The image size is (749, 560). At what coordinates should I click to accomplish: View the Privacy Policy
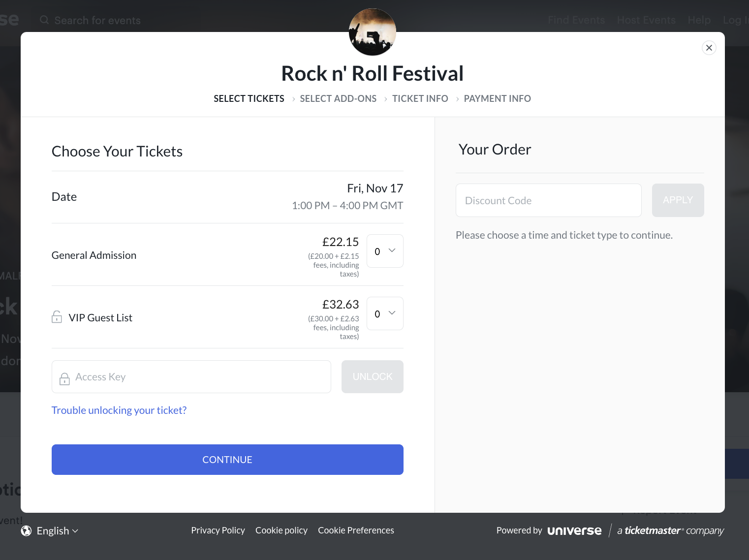tap(218, 530)
